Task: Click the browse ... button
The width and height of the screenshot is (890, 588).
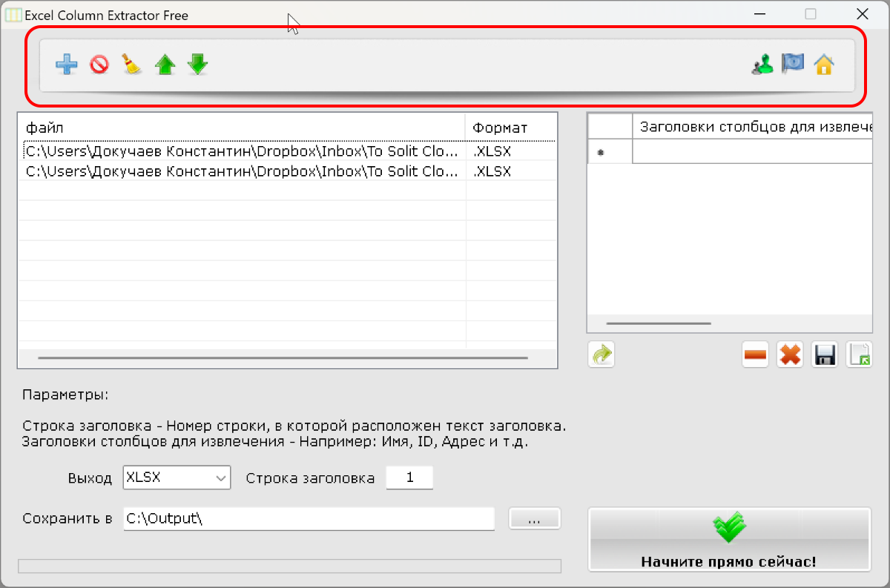Action: click(x=535, y=519)
